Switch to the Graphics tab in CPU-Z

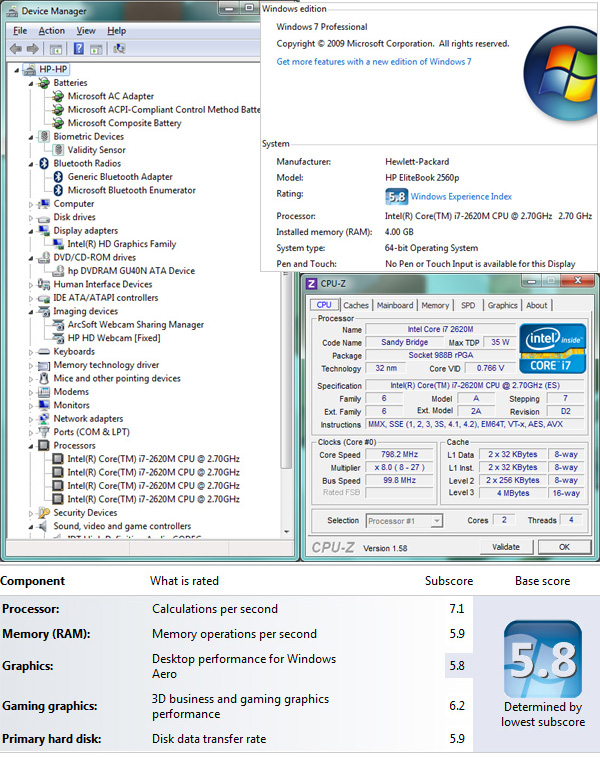coord(502,305)
